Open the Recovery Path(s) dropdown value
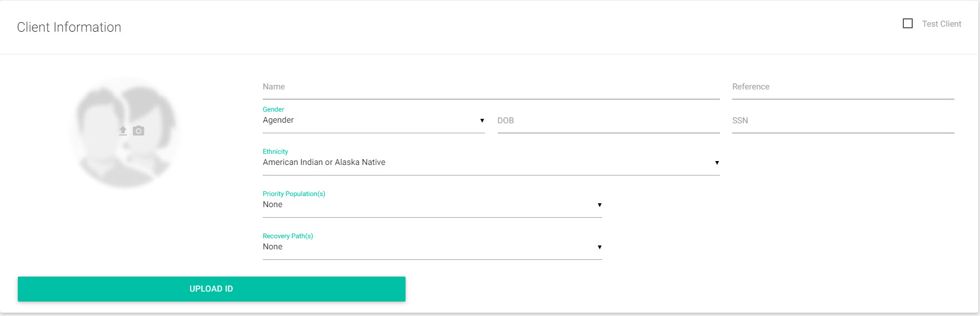The height and width of the screenshot is (316, 980). point(432,247)
